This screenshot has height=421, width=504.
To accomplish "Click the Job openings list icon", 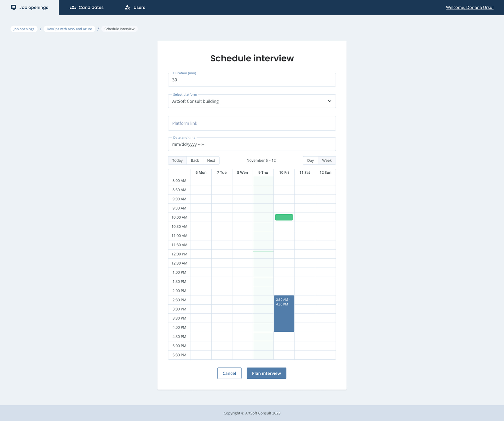I will [x=14, y=7].
